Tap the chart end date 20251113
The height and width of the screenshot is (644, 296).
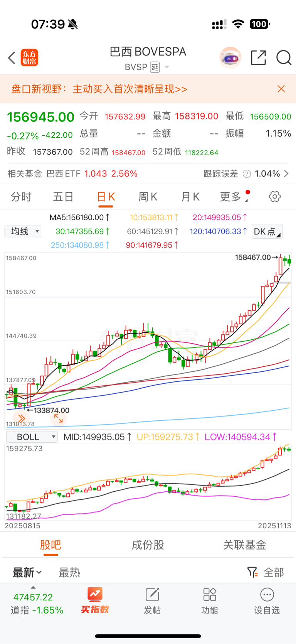click(274, 526)
